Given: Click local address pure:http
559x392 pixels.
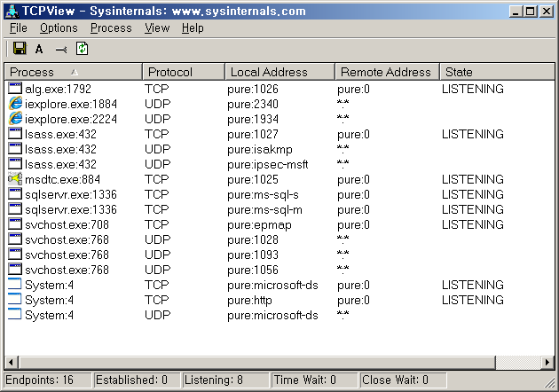Looking at the screenshot, I should [x=249, y=300].
